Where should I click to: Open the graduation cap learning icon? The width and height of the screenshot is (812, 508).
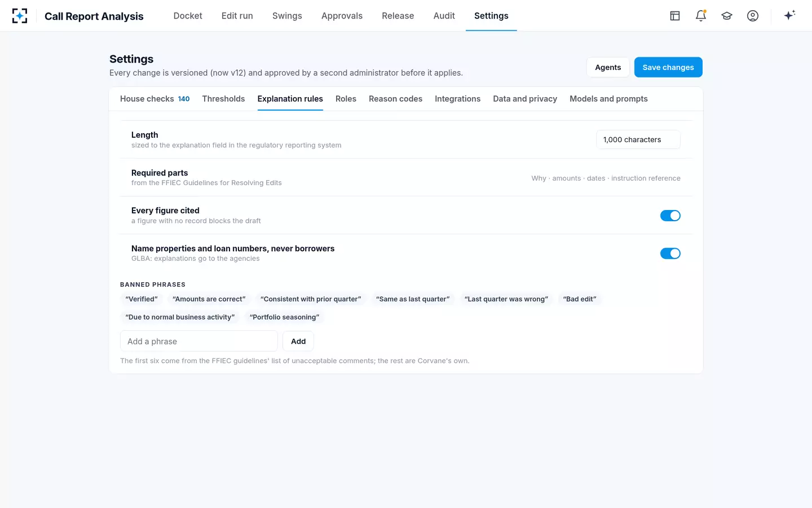727,16
